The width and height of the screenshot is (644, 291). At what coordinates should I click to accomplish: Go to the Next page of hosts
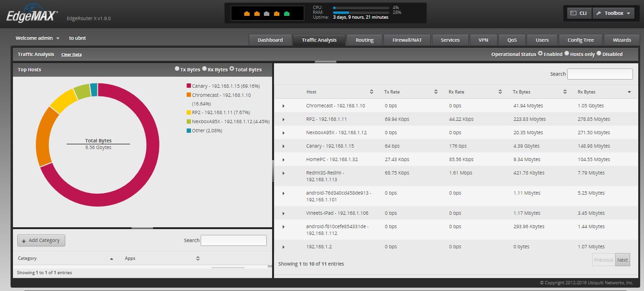[x=622, y=260]
